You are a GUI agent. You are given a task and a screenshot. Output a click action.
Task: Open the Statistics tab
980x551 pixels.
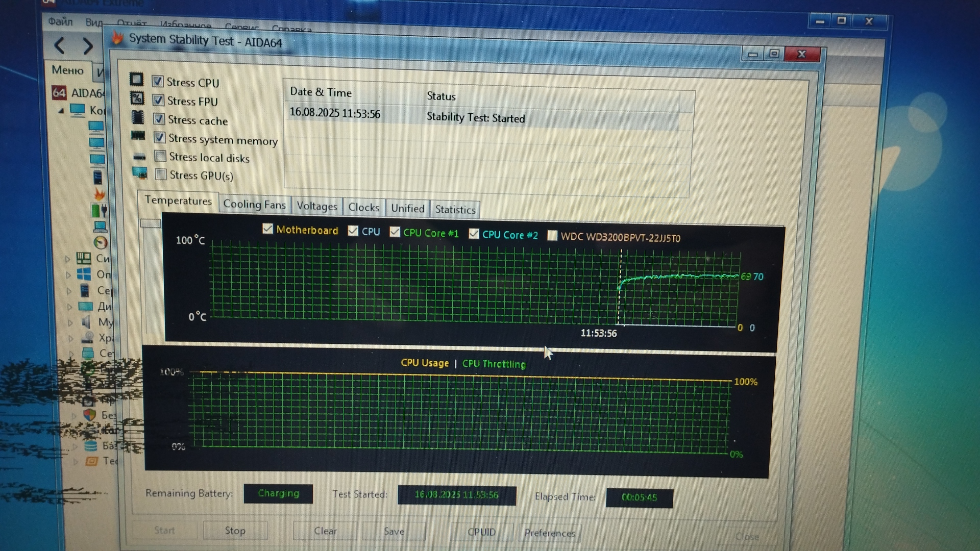[455, 210]
